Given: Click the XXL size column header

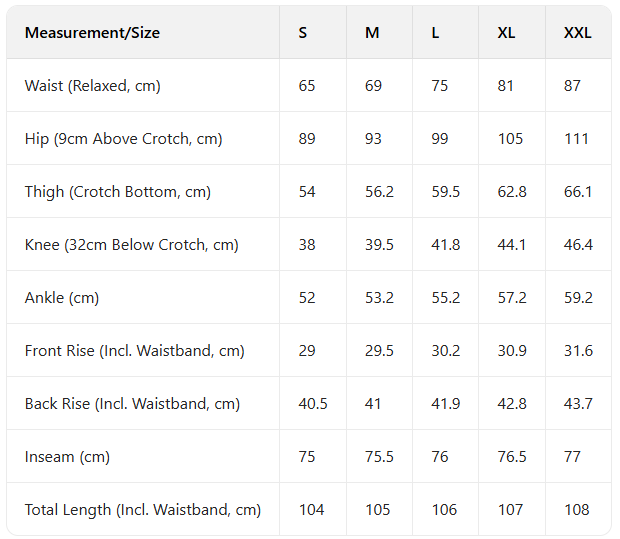Looking at the screenshot, I should click(x=577, y=33).
